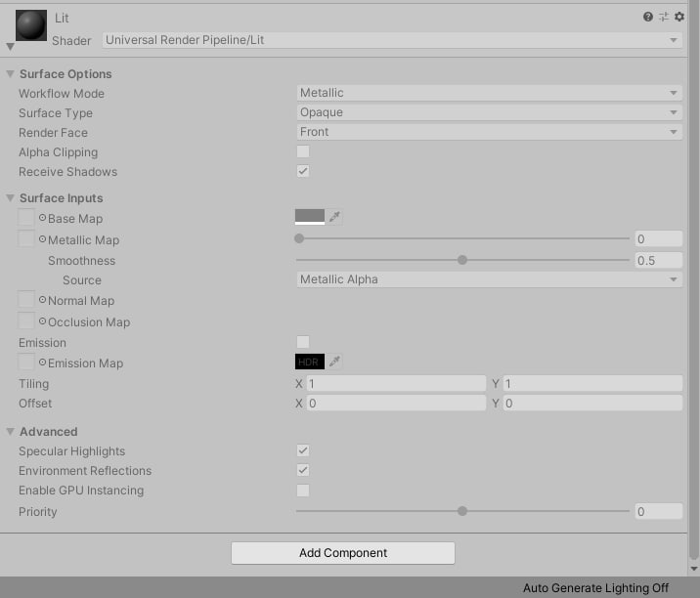Click the Metallic value field showing 0
This screenshot has width=700, height=598.
(x=659, y=239)
